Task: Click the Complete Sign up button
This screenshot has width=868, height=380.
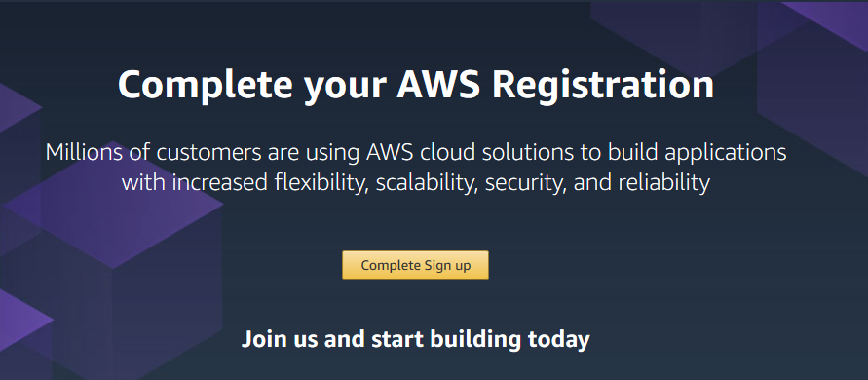Action: [x=415, y=265]
